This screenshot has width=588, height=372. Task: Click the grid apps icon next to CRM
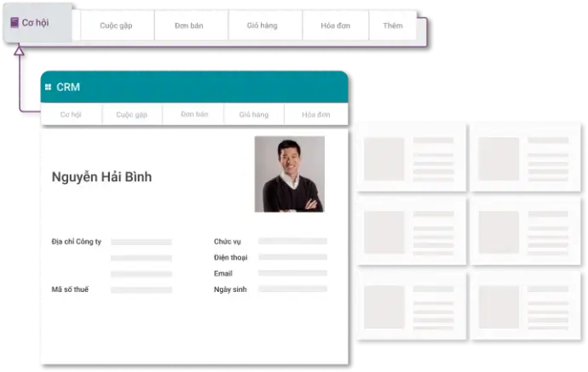click(48, 87)
